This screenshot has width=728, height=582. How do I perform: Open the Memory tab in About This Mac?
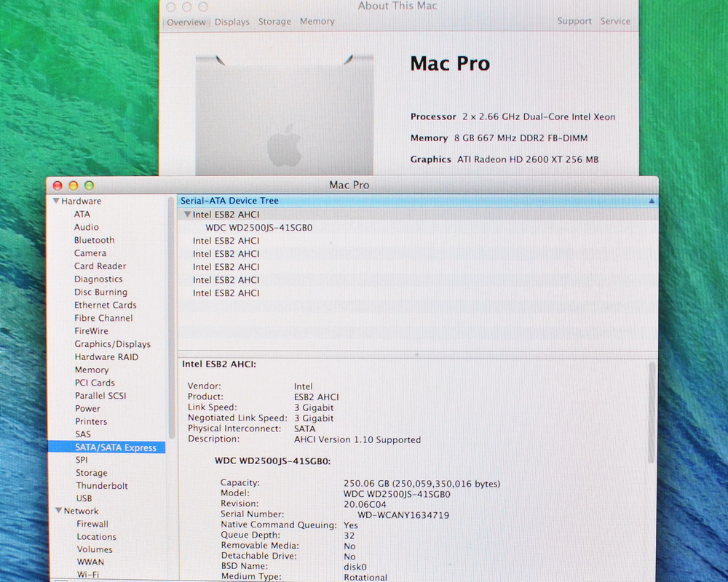317,21
